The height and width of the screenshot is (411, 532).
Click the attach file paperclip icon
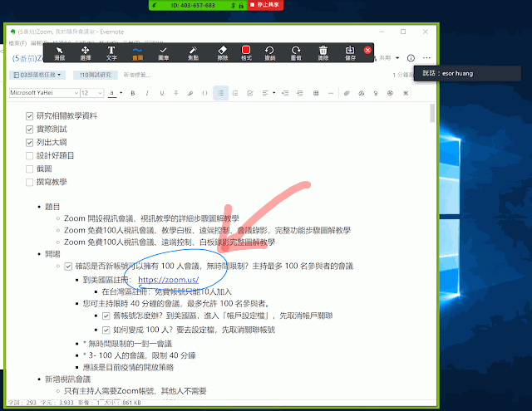[x=347, y=93]
